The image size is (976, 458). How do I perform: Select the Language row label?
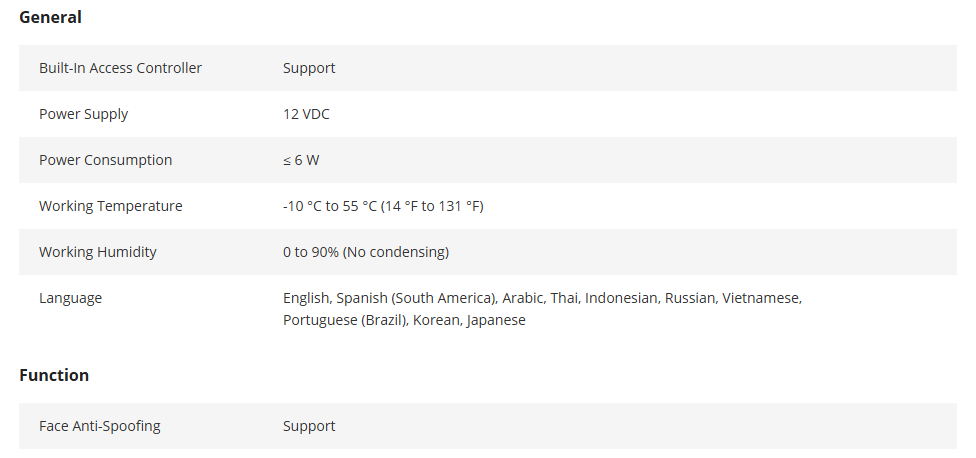pos(70,298)
